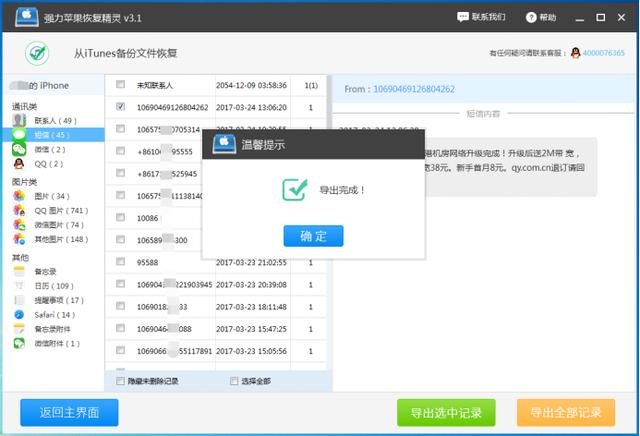Click the apple logo in 温馨提示 dialog
The image size is (640, 436).
coord(224,144)
